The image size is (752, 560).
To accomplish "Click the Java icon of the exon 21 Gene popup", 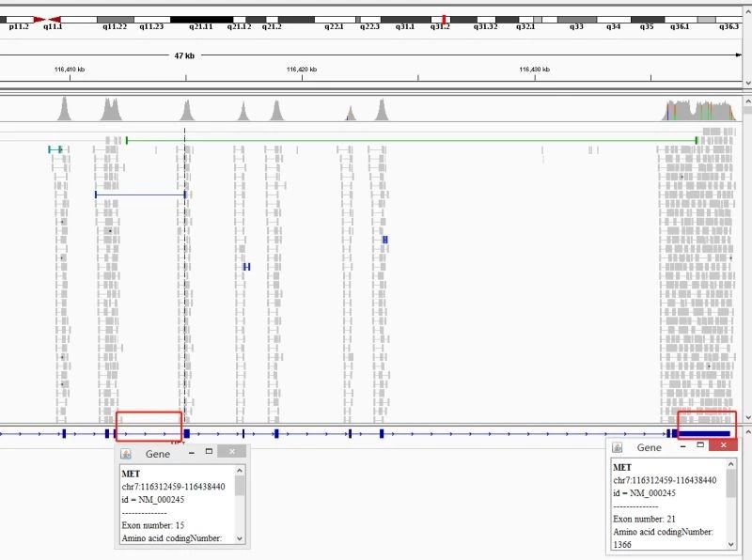I will tap(618, 448).
